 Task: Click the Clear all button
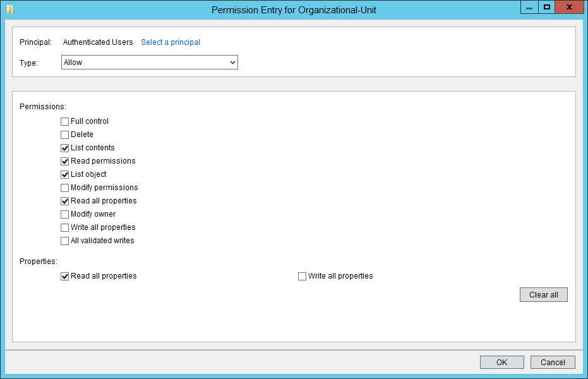click(x=543, y=294)
